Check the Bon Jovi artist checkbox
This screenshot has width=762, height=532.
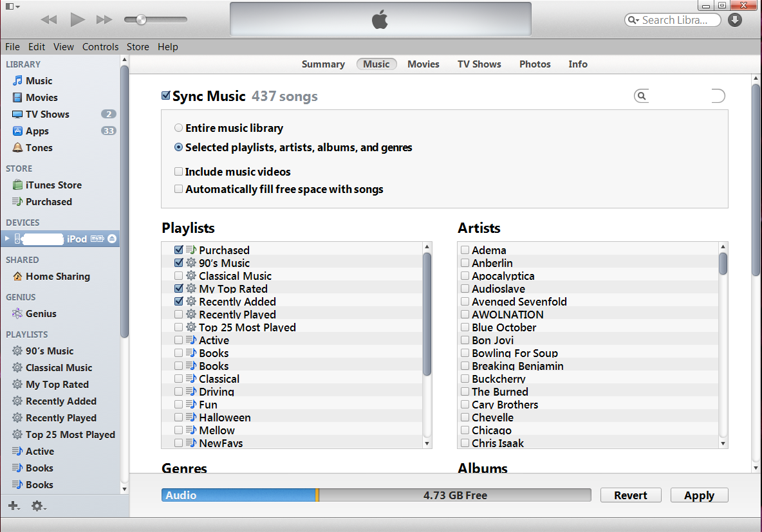pyautogui.click(x=465, y=340)
